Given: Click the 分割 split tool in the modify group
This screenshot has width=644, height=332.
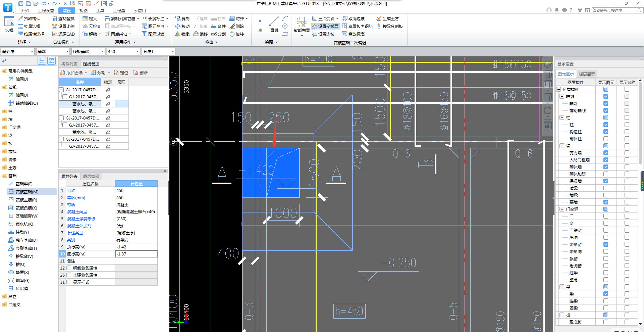Looking at the screenshot, I should point(218,34).
